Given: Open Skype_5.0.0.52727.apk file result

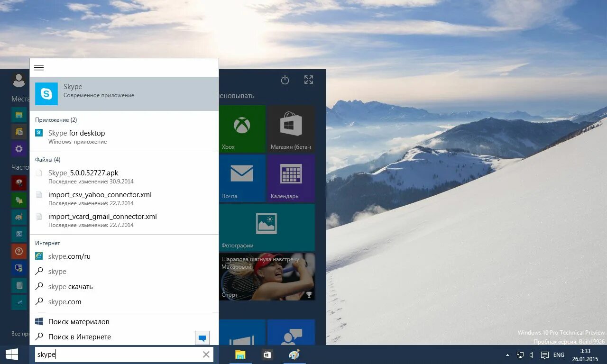Looking at the screenshot, I should (x=124, y=177).
